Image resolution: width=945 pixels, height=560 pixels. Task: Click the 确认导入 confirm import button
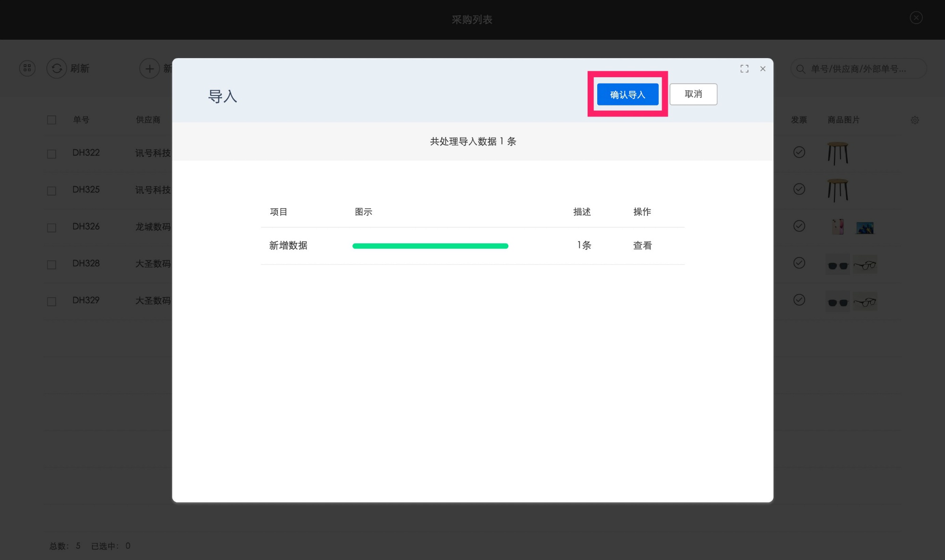point(627,95)
